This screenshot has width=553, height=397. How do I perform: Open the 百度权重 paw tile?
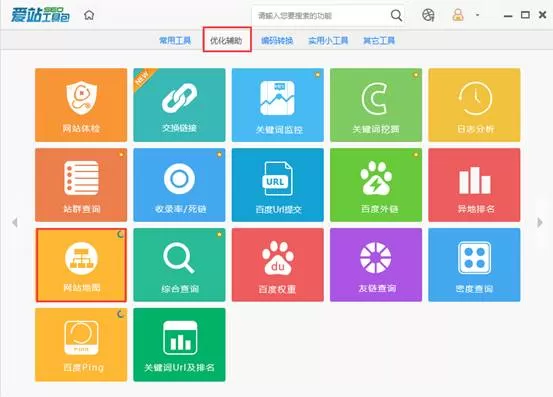click(x=278, y=265)
